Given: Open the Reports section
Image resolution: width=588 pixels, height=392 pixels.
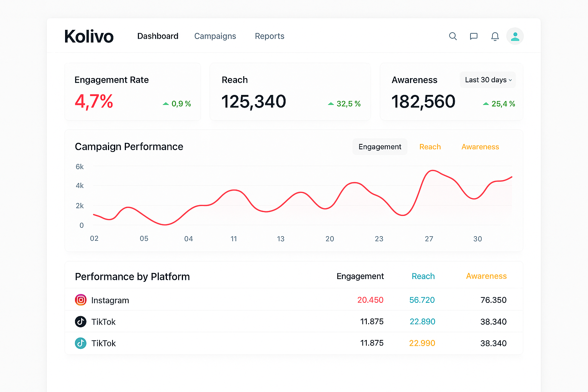Looking at the screenshot, I should 269,36.
